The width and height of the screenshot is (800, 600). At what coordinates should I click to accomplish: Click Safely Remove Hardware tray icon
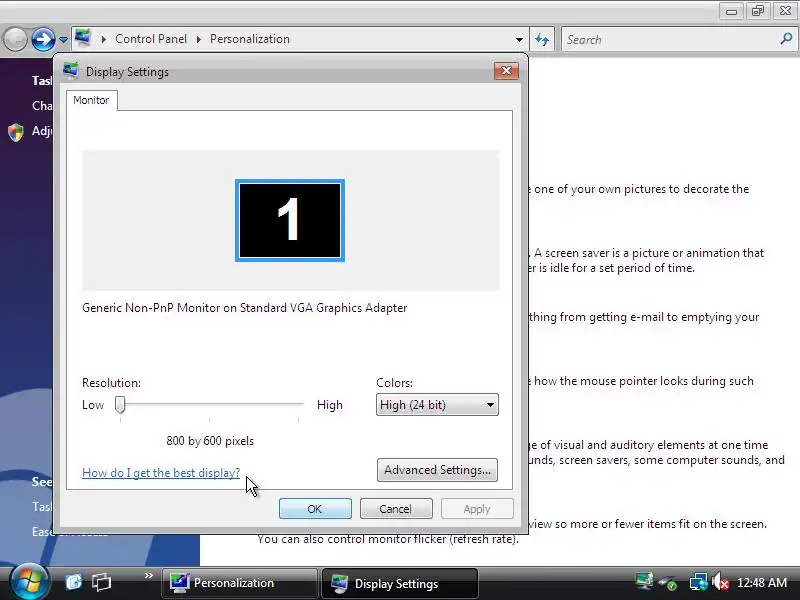tap(668, 583)
